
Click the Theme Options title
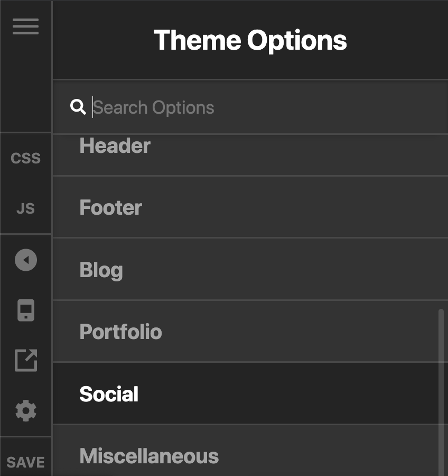[250, 40]
